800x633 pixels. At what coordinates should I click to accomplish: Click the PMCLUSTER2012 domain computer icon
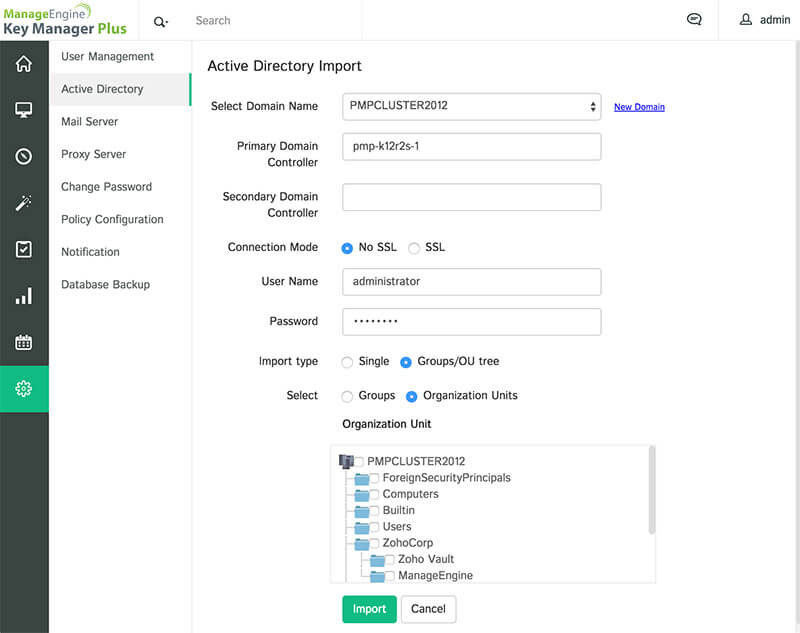coord(346,461)
